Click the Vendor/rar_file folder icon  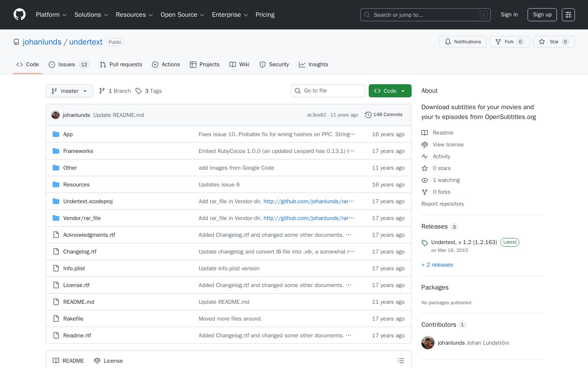(x=56, y=218)
